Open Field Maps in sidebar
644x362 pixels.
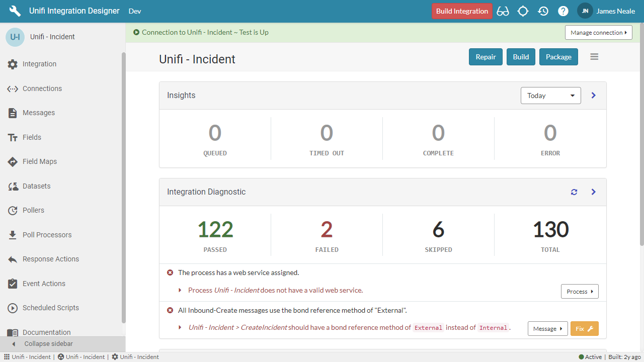point(39,161)
